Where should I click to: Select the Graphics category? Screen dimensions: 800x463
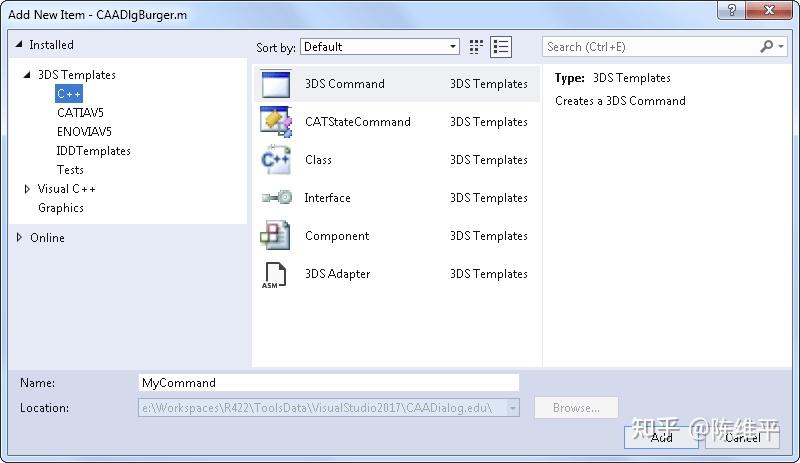pos(61,208)
